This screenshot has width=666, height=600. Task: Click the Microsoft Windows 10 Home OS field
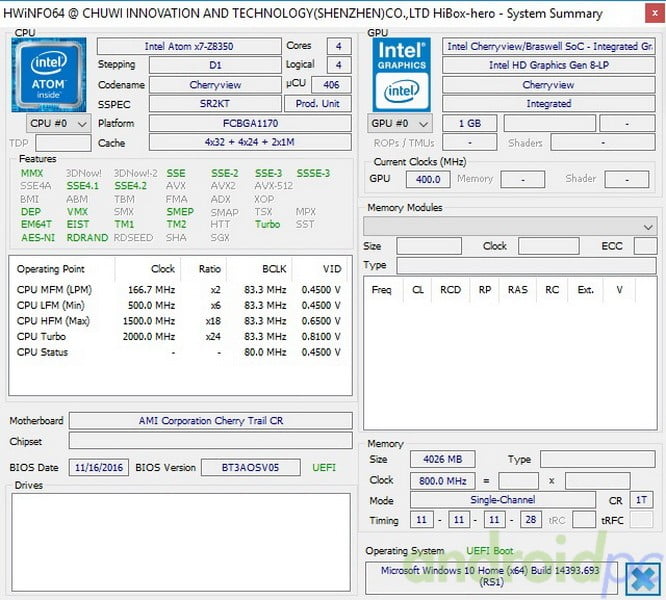(x=490, y=576)
